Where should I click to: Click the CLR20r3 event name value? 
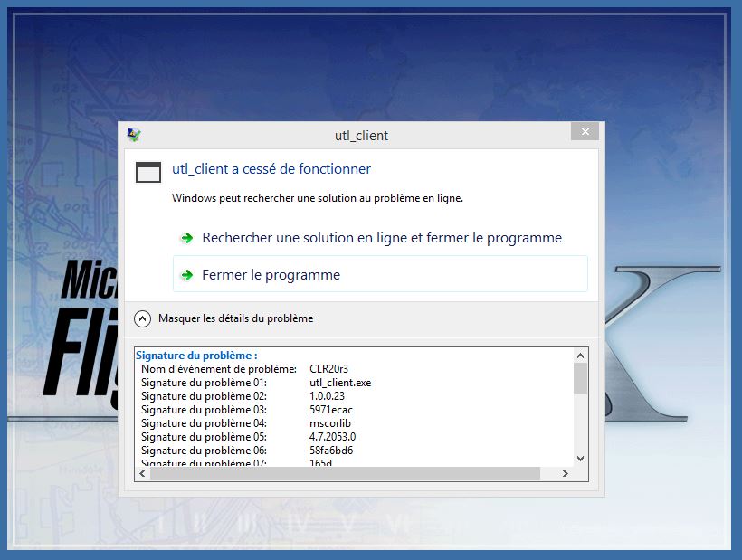point(328,369)
